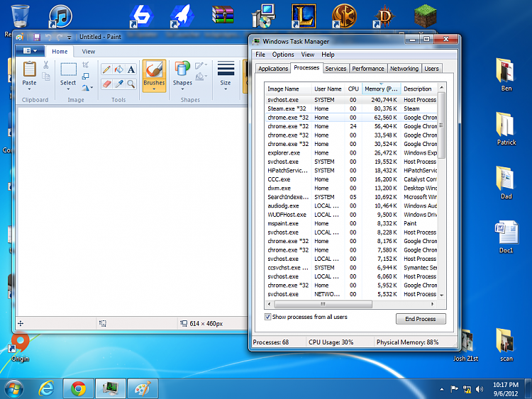The image size is (532, 399).
Task: Click the Save icon in Paint title bar
Action: point(37,37)
